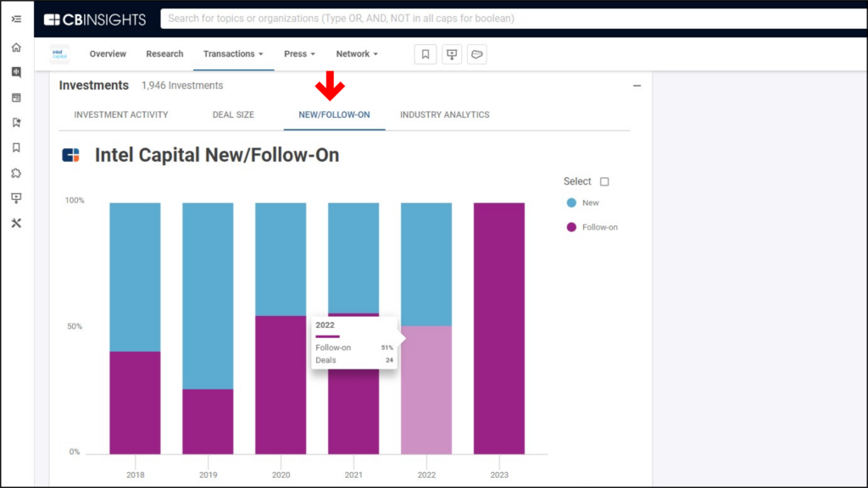The width and height of the screenshot is (868, 488).
Task: Click the 2022 New bar segment
Action: pos(426,264)
